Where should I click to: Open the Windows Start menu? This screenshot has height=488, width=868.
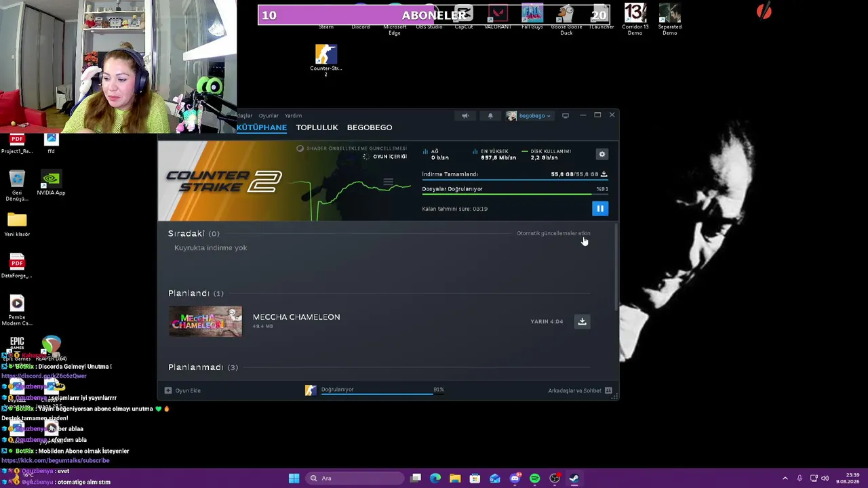click(294, 479)
